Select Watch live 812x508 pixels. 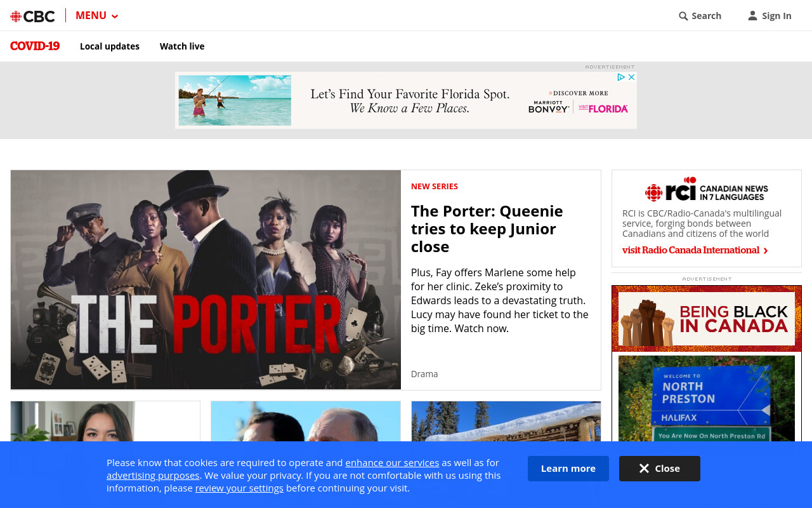point(182,46)
